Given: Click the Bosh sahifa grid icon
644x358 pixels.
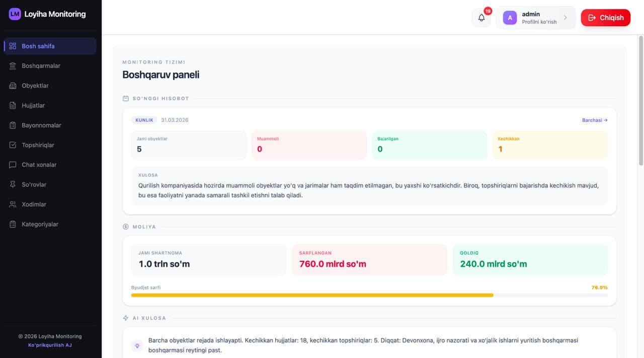Looking at the screenshot, I should click(13, 46).
